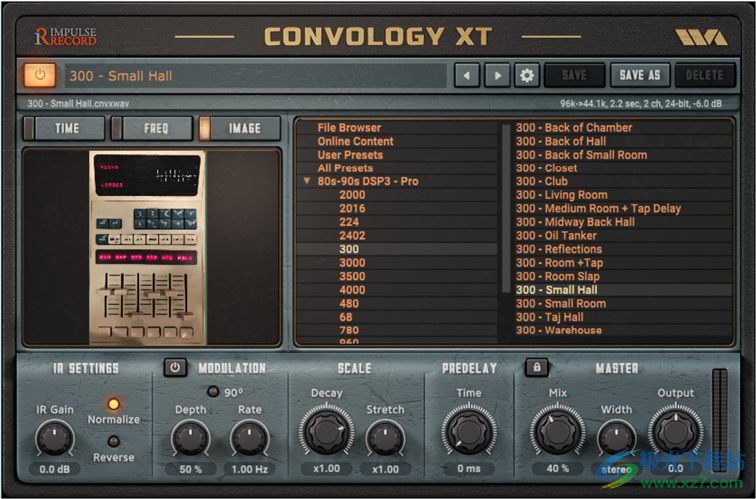756x499 pixels.
Task: Switch to the IMAGE view tab
Action: tap(240, 128)
